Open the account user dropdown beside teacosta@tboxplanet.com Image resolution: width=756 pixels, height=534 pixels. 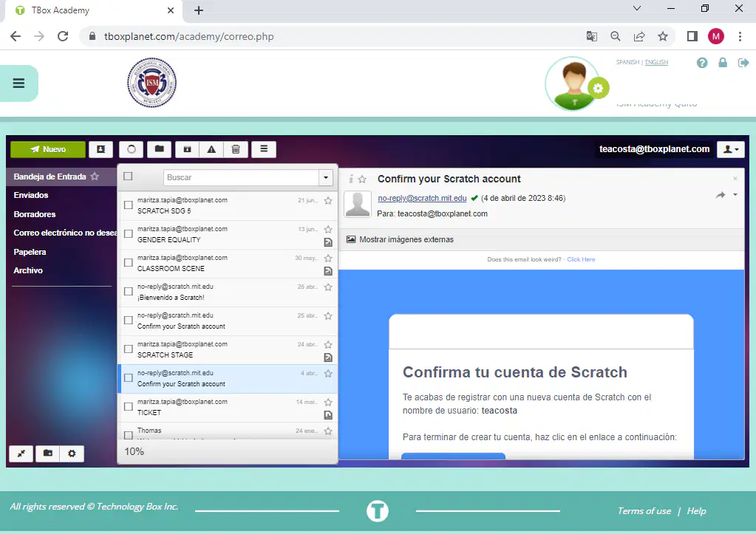[730, 149]
